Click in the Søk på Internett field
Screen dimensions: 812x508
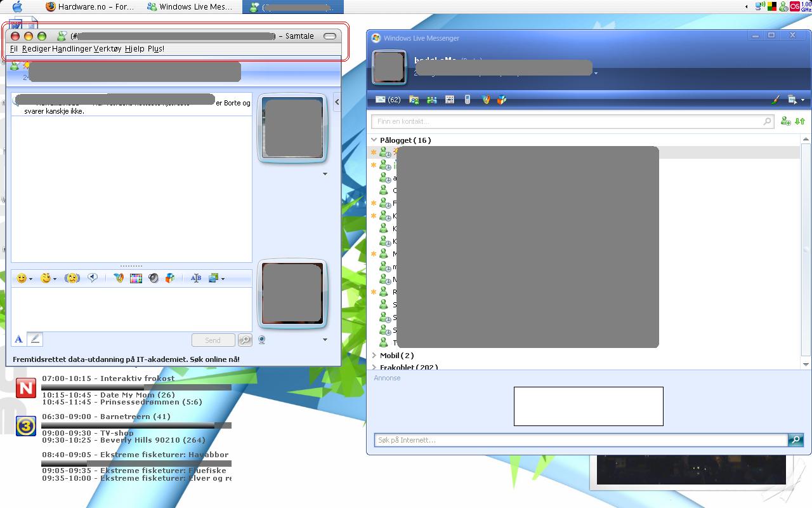tap(581, 439)
